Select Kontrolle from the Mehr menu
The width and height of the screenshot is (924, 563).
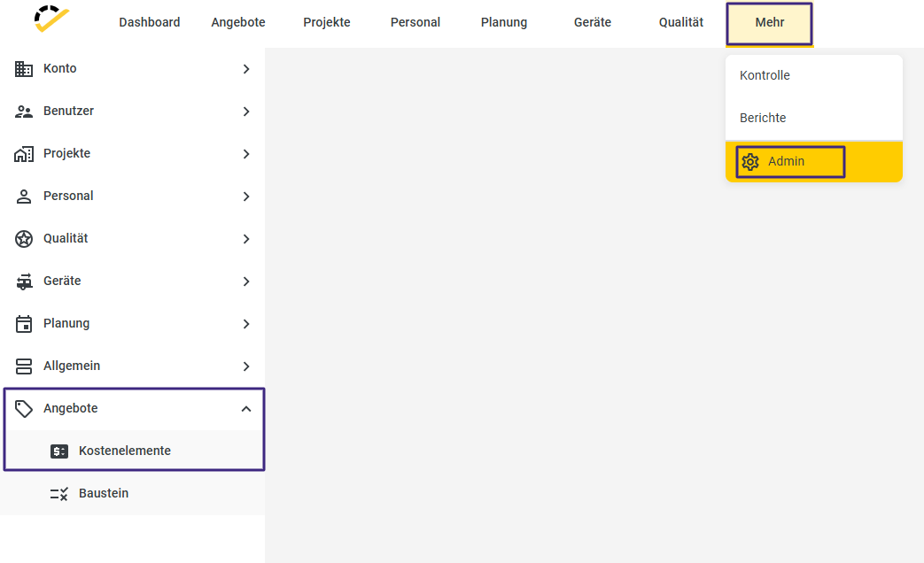765,76
